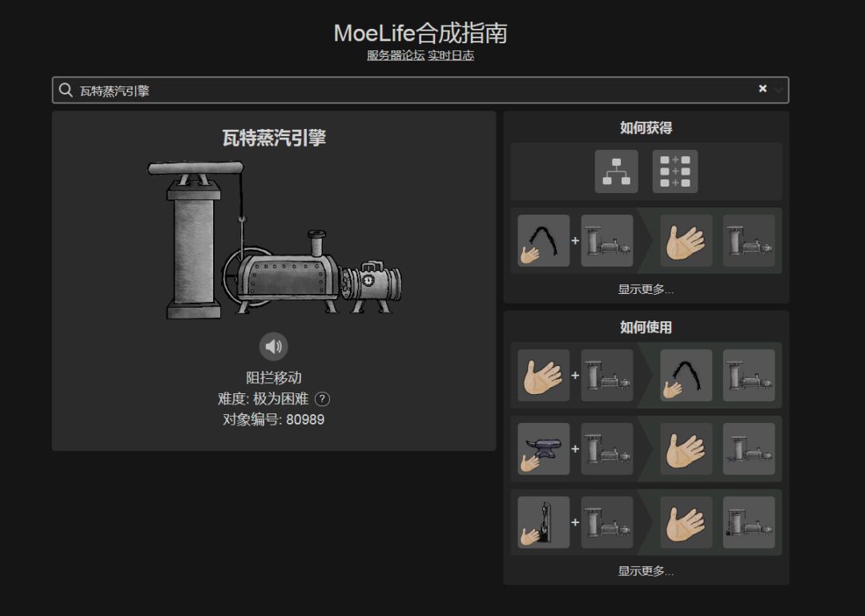Image resolution: width=865 pixels, height=616 pixels.
Task: Click the anvil-in-hand icon
Action: [x=543, y=449]
